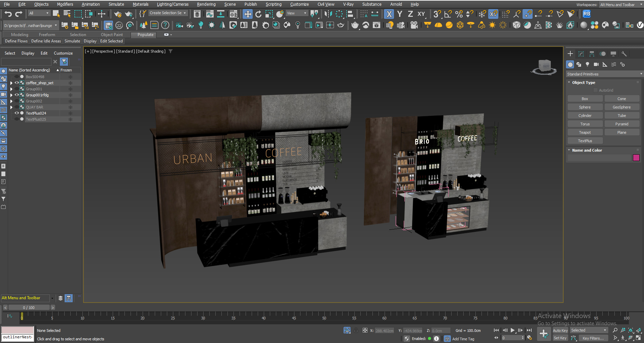Open the Define Flows panel
The height and width of the screenshot is (343, 644).
16,41
